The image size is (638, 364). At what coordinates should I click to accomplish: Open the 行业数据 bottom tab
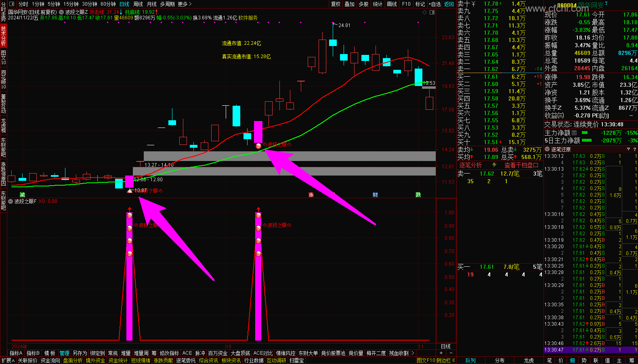(x=254, y=360)
